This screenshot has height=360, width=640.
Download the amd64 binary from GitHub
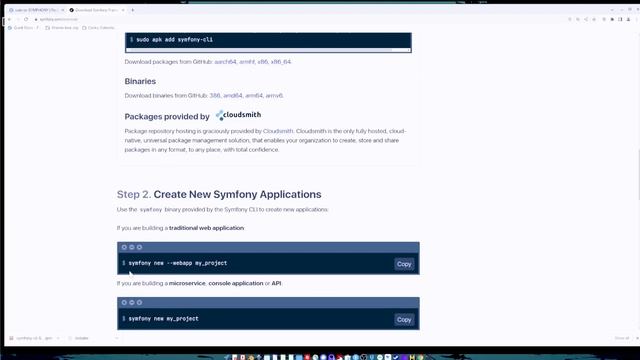[x=233, y=96]
